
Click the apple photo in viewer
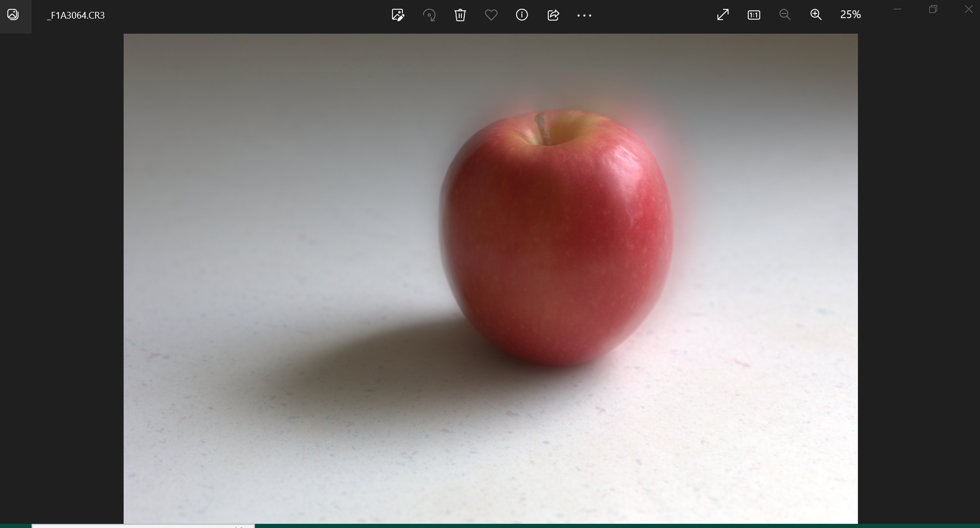click(x=490, y=278)
